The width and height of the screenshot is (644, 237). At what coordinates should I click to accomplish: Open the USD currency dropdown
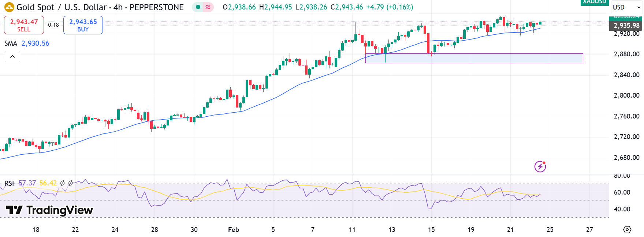point(627,7)
